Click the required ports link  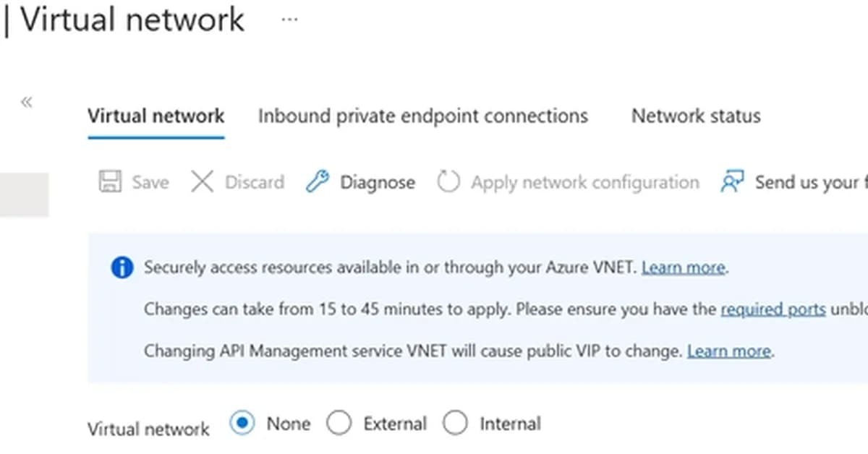point(773,309)
